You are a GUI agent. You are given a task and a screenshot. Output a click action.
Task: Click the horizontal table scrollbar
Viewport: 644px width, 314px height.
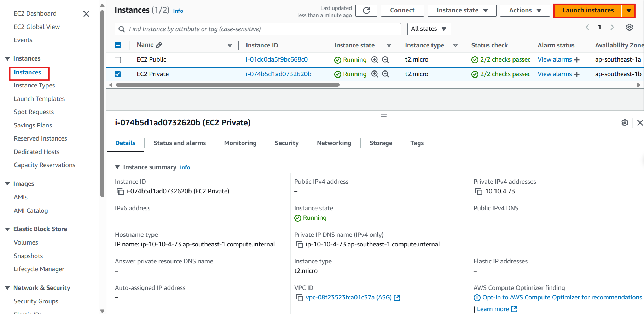point(227,85)
